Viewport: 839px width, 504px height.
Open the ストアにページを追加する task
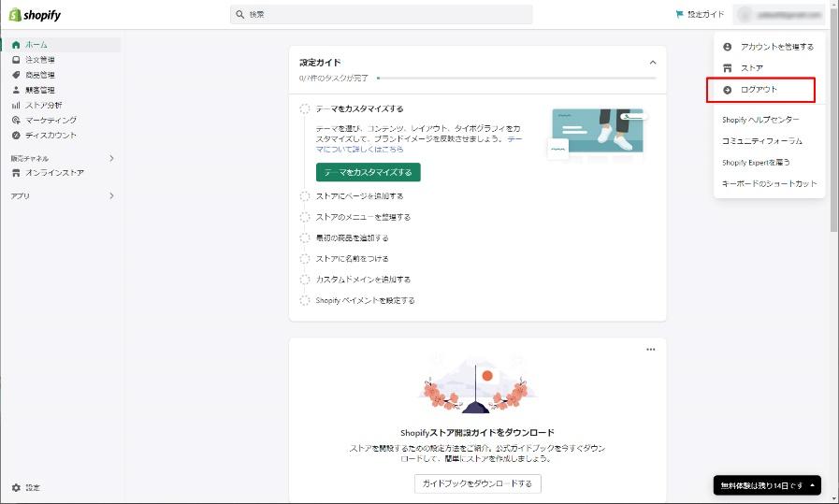coord(359,196)
